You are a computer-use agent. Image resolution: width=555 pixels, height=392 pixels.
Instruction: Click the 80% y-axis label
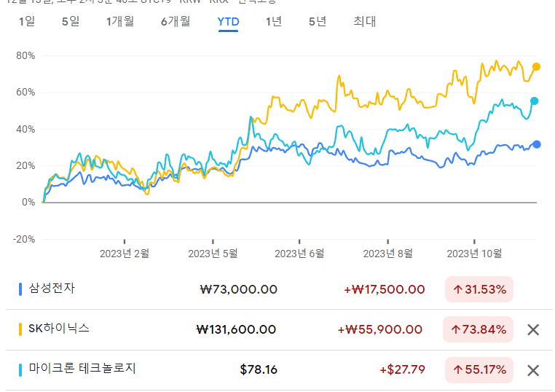(25, 55)
